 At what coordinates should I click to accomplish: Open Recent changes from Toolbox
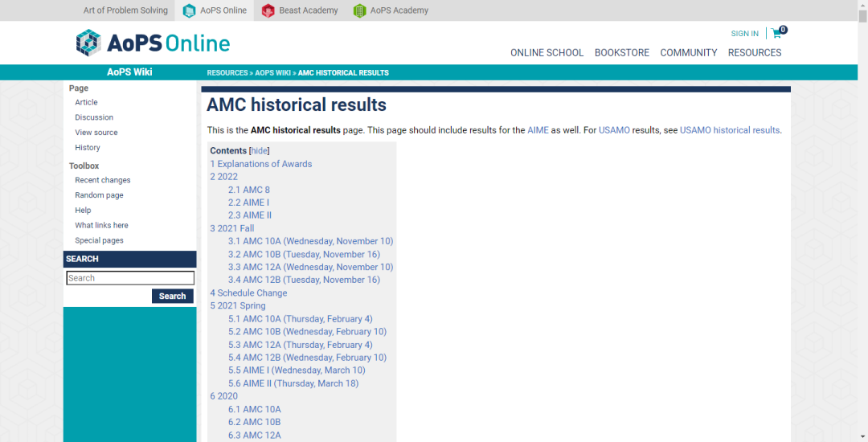(x=103, y=180)
